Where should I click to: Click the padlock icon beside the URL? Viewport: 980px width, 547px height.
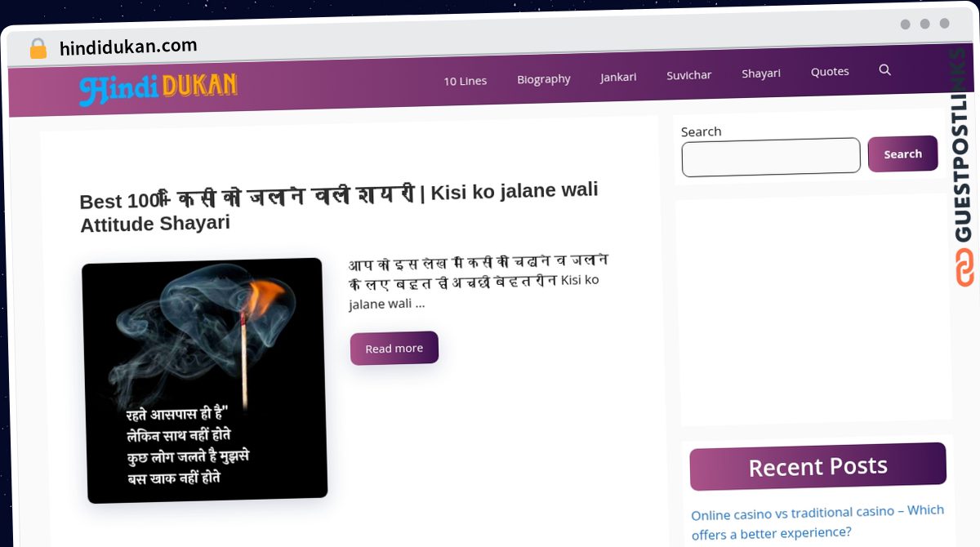[38, 48]
